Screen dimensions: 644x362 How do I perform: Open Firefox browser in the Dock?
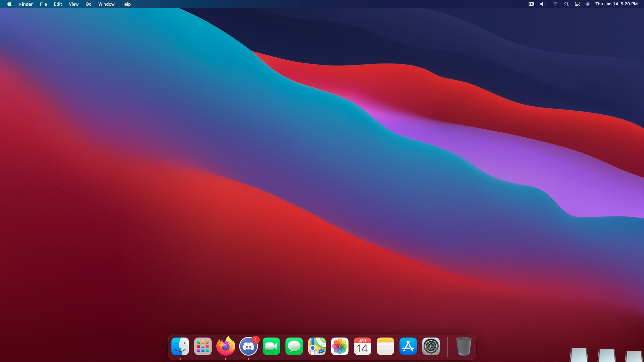[x=226, y=346]
